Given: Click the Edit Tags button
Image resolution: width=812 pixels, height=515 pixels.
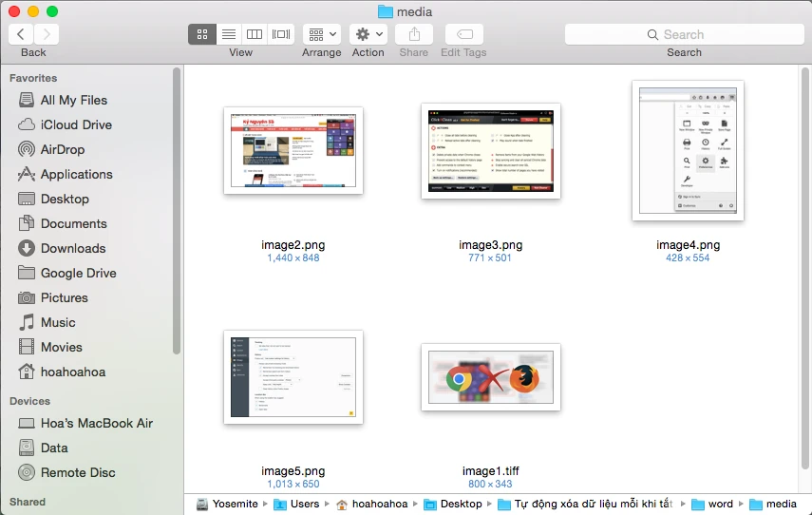Looking at the screenshot, I should [463, 34].
